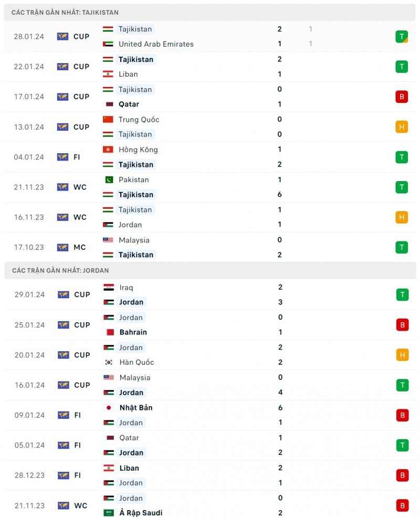Click the United Arab Emirates flag icon

[108, 44]
